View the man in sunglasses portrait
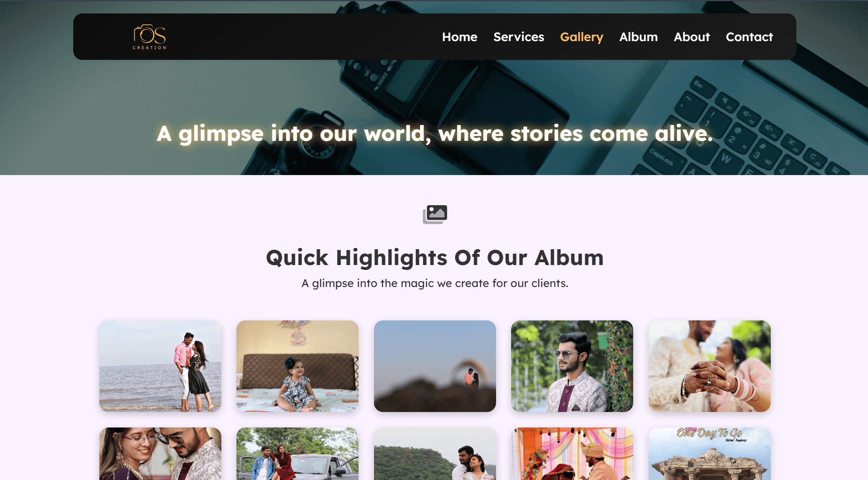868x480 pixels. (572, 366)
